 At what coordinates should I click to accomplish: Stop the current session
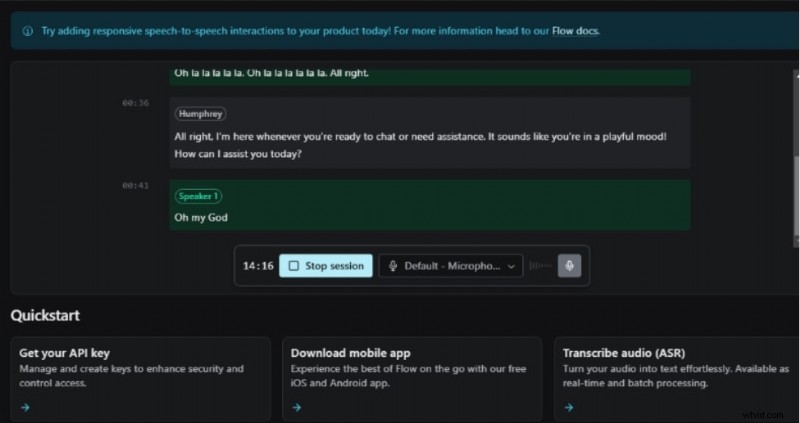[x=325, y=266]
